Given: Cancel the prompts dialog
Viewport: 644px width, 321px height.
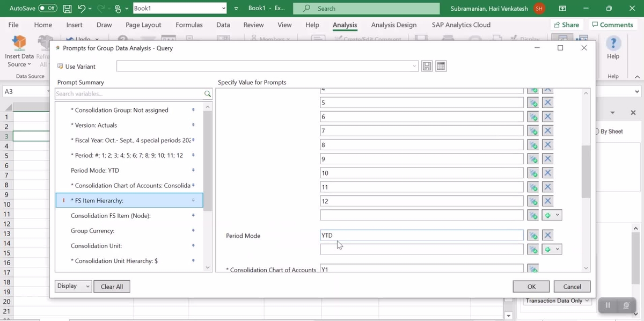Looking at the screenshot, I should point(571,286).
